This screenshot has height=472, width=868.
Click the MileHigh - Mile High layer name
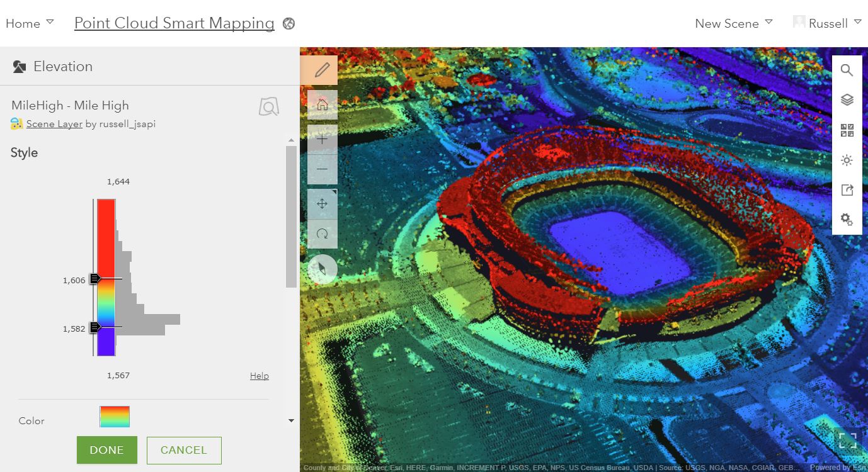tap(70, 105)
